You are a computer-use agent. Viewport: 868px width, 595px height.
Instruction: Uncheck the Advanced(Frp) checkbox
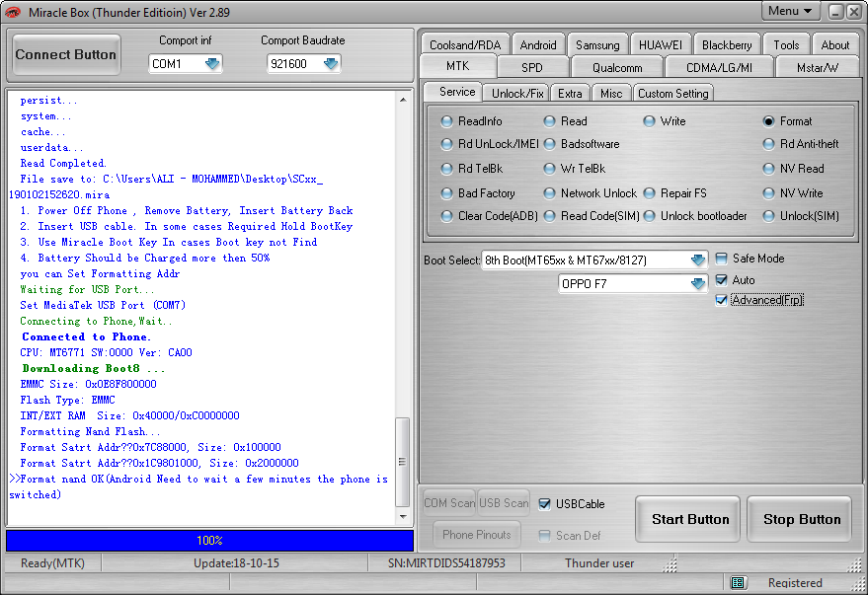click(x=721, y=300)
